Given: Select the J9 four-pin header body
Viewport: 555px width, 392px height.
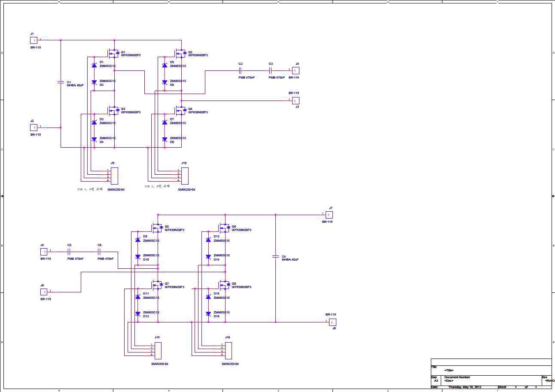Looking at the screenshot, I should tap(114, 176).
